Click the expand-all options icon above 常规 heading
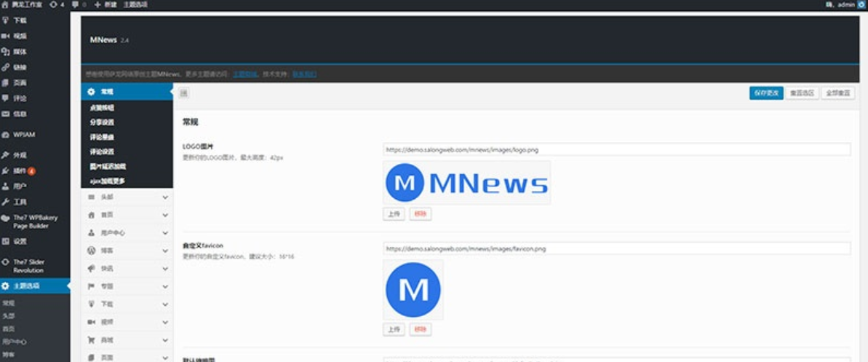This screenshot has width=868, height=362. [x=184, y=93]
